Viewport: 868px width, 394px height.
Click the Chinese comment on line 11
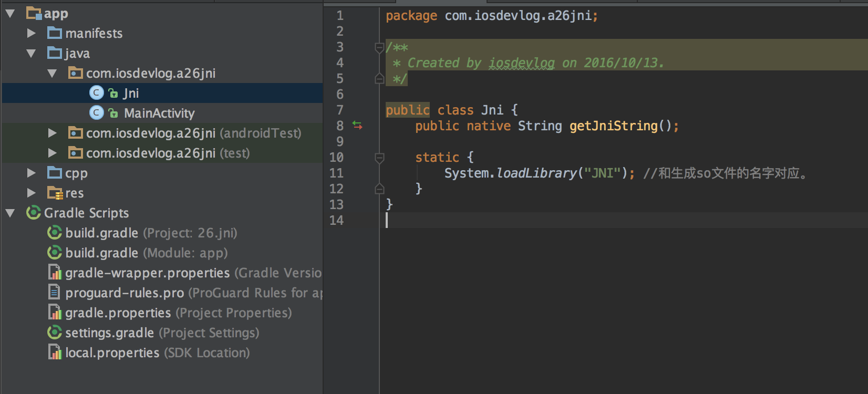[726, 173]
